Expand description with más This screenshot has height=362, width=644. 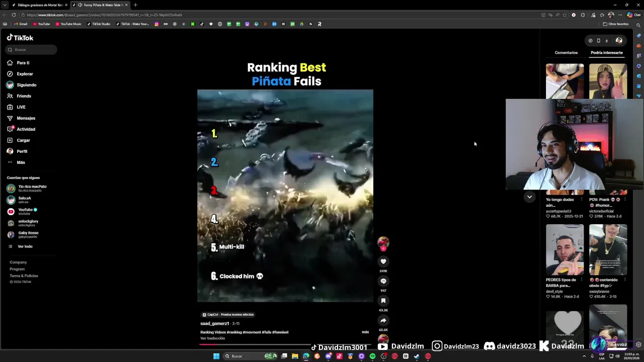365,332
